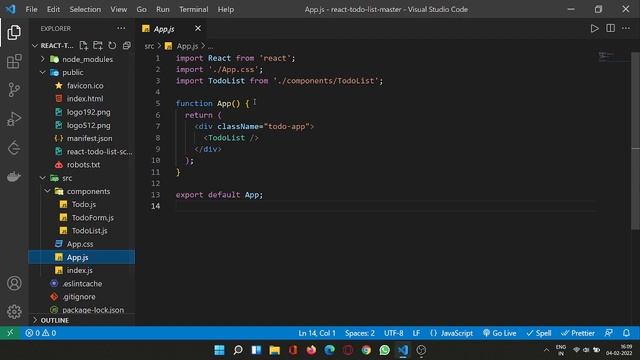Open App.css file
The image size is (640, 360).
82,244
